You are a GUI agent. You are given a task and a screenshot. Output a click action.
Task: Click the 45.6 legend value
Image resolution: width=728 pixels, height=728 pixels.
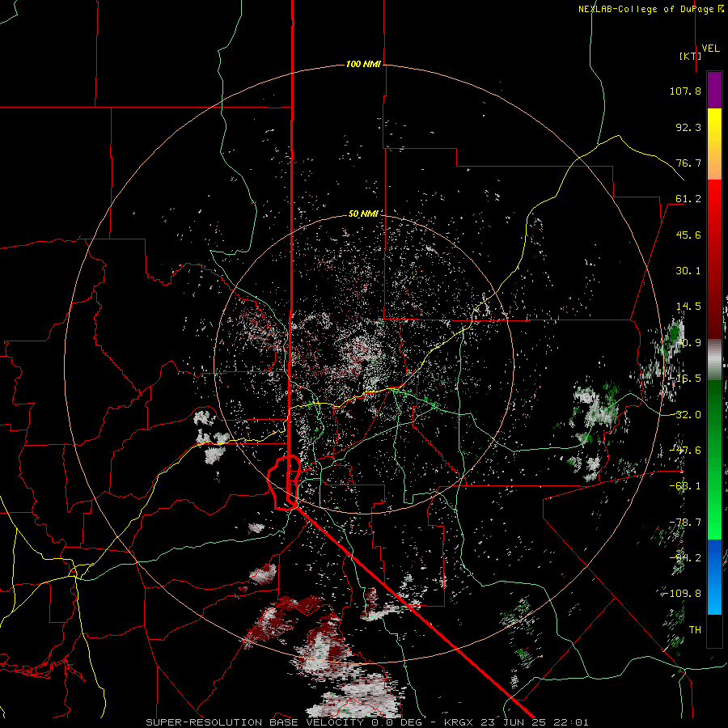(688, 235)
